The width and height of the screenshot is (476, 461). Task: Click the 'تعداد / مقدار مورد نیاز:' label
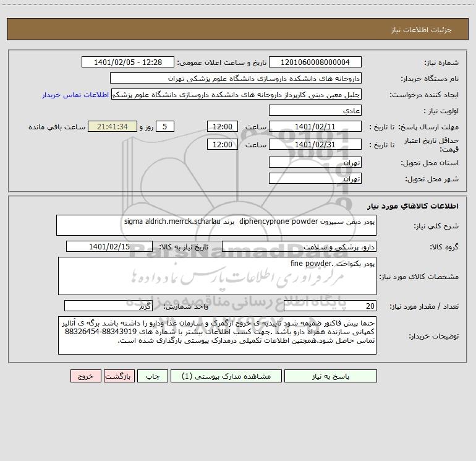[424, 306]
